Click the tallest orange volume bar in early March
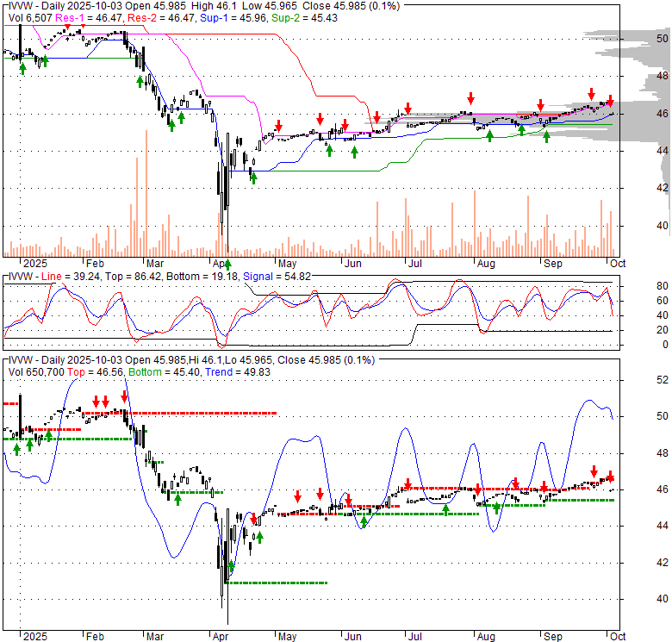Screen dimensions: 672x642 146,193
